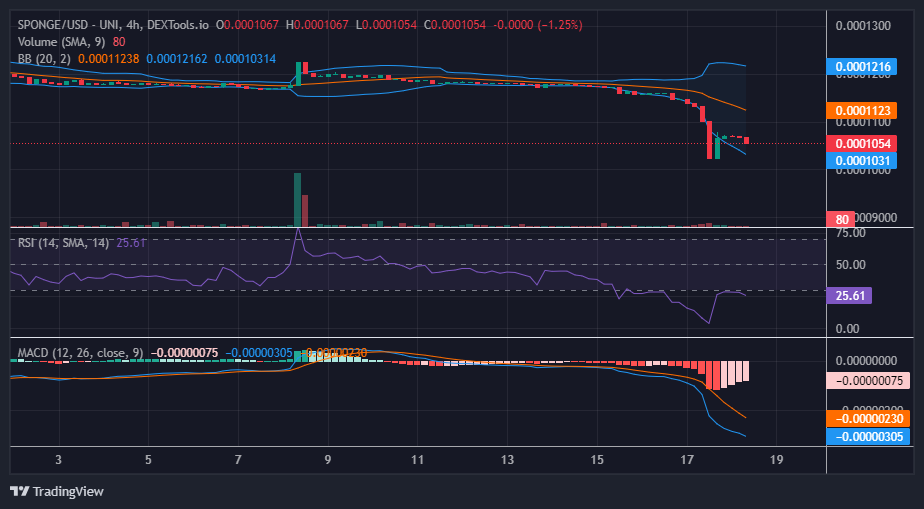Click date label 13 on time axis

[x=507, y=460]
